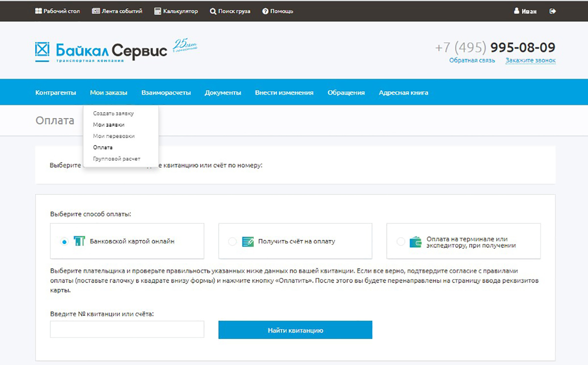Open the Обратная связь link

coord(472,61)
